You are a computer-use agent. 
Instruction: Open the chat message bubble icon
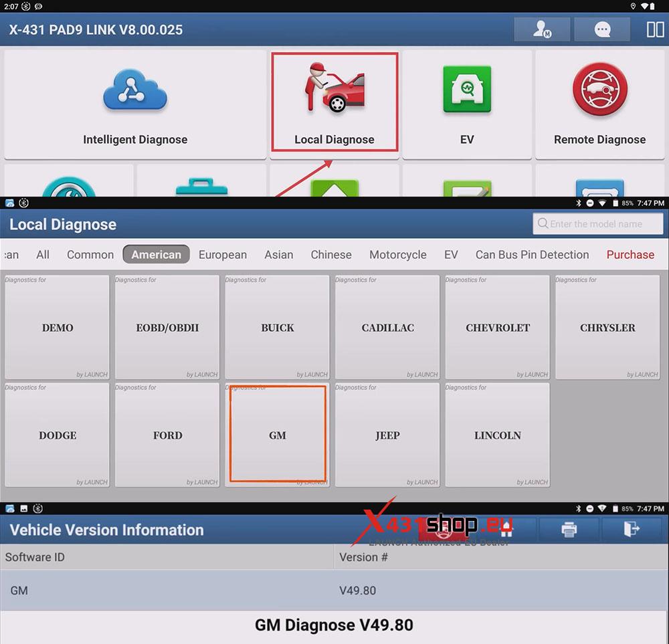pos(602,30)
